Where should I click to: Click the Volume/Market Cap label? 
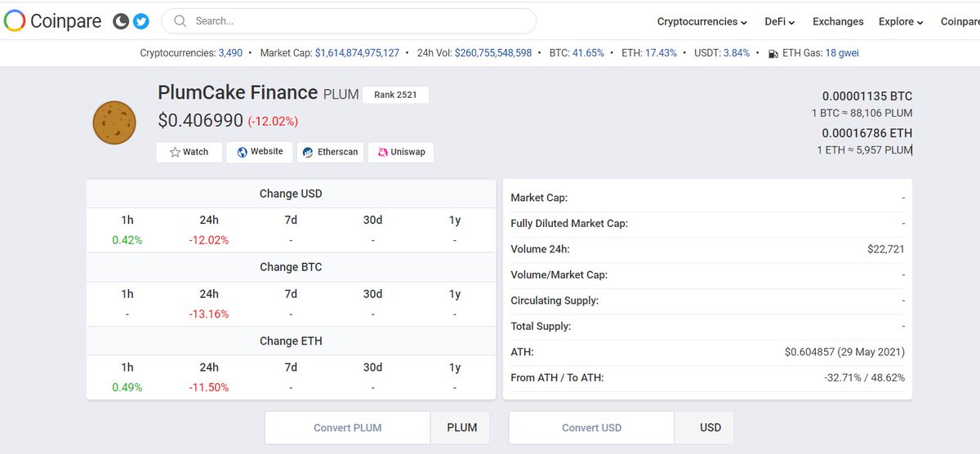[559, 275]
